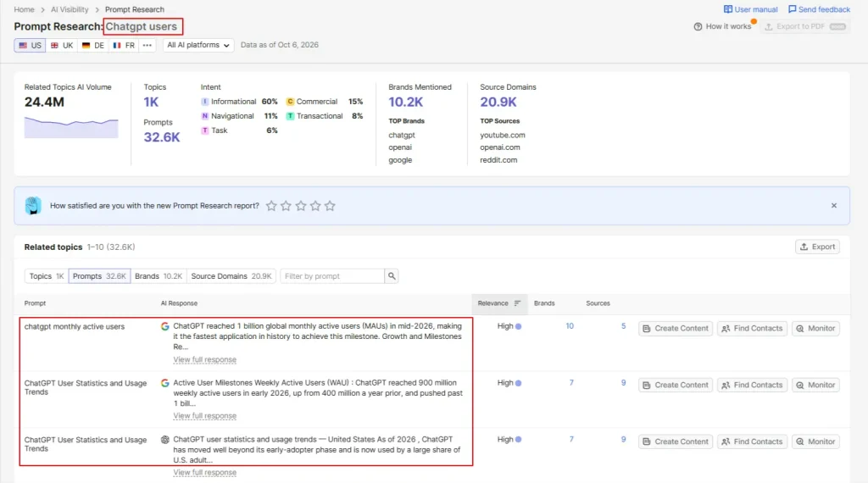Screen dimensions: 868x483
Task: Focus the Filter by prompt field
Action: [332, 276]
